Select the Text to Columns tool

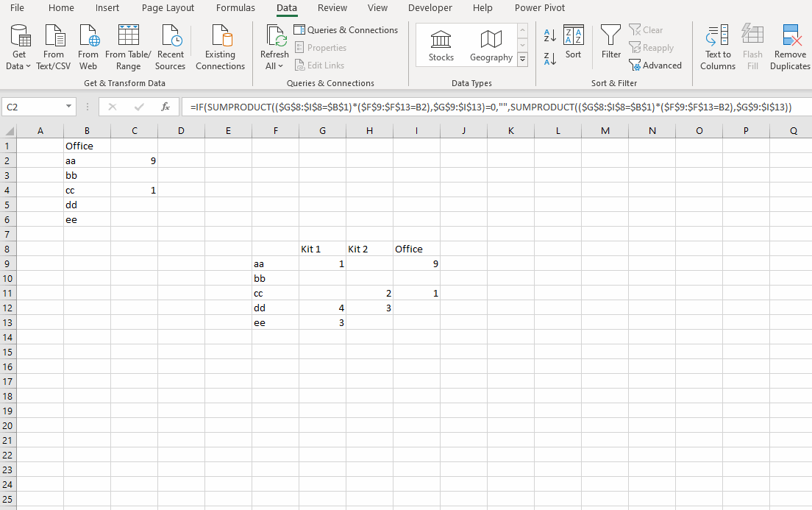(717, 46)
